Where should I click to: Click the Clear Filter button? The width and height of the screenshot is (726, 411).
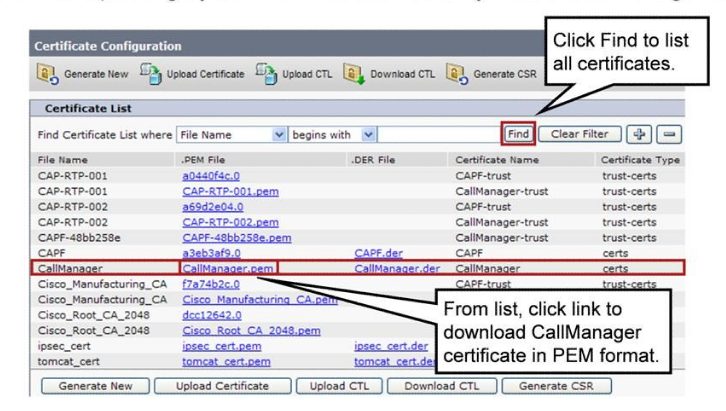tap(580, 134)
